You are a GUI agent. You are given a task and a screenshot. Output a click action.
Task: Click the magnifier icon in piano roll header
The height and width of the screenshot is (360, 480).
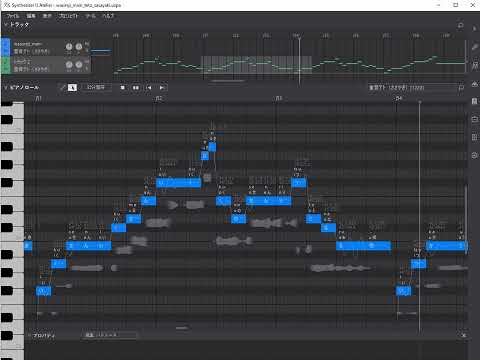(x=461, y=88)
